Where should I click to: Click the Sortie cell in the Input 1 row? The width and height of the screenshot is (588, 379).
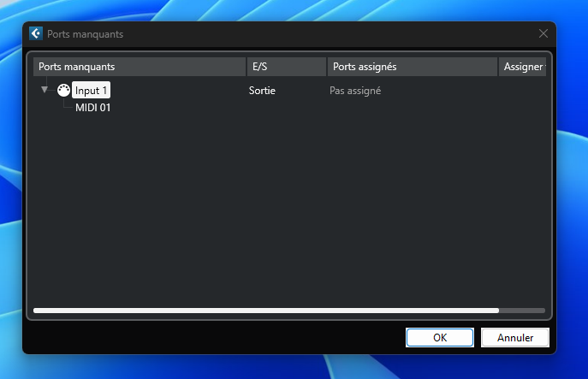point(263,91)
